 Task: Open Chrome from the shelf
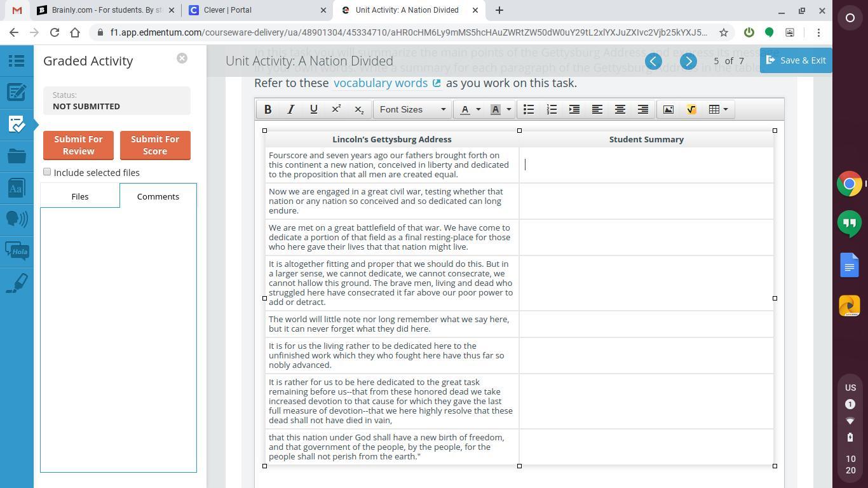850,184
